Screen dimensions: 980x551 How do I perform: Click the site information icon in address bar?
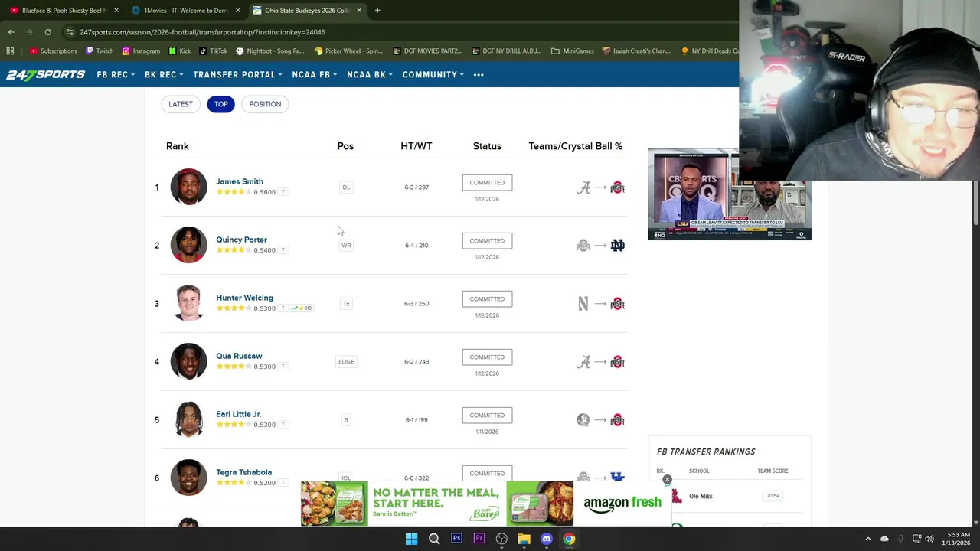[x=70, y=32]
